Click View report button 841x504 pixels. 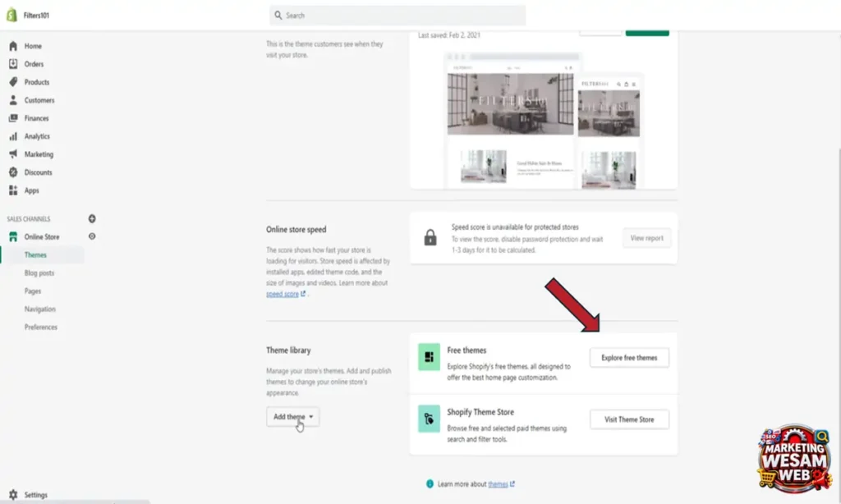click(x=647, y=238)
